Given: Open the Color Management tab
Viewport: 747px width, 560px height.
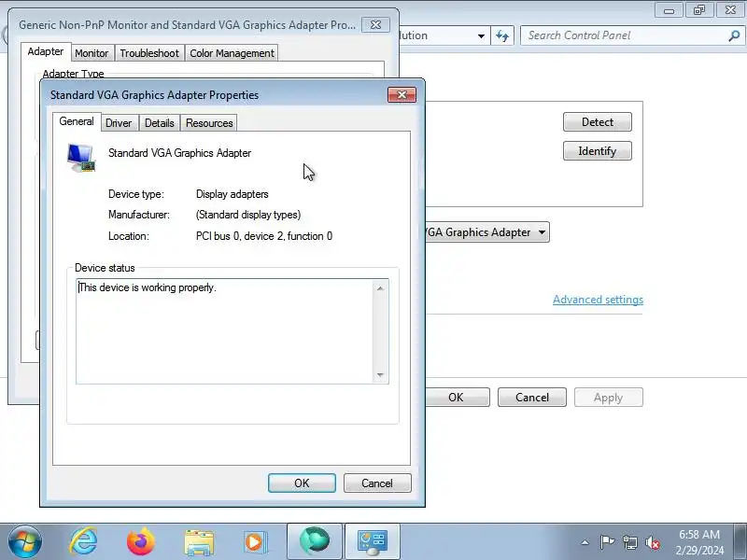Looking at the screenshot, I should click(x=232, y=53).
